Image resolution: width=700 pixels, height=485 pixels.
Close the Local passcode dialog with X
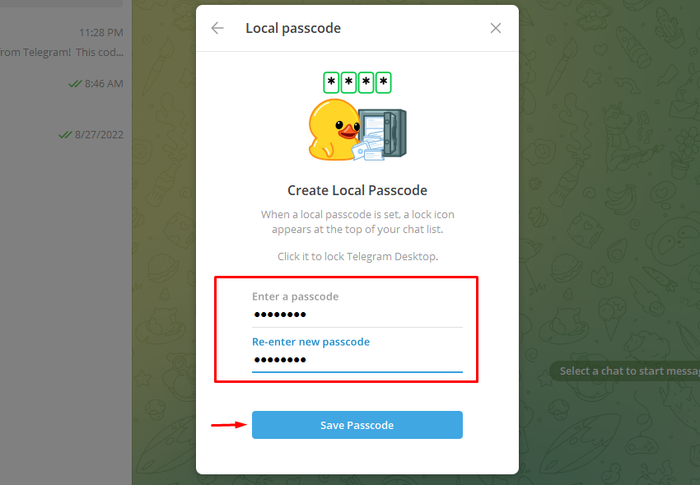tap(496, 28)
